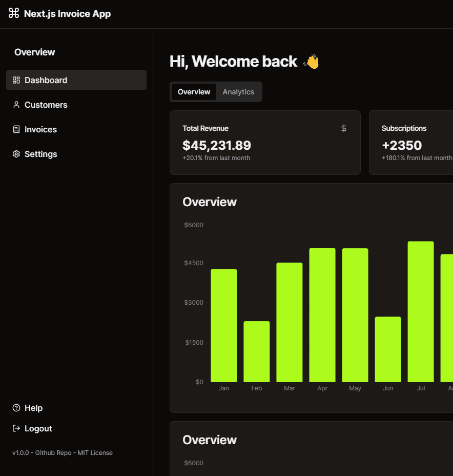Switch to the Analytics tab
The width and height of the screenshot is (453, 476).
pyautogui.click(x=238, y=92)
